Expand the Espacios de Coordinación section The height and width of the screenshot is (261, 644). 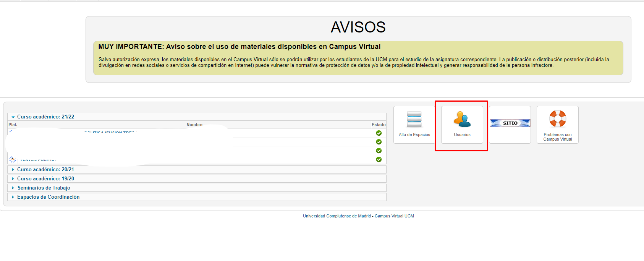pyautogui.click(x=48, y=197)
